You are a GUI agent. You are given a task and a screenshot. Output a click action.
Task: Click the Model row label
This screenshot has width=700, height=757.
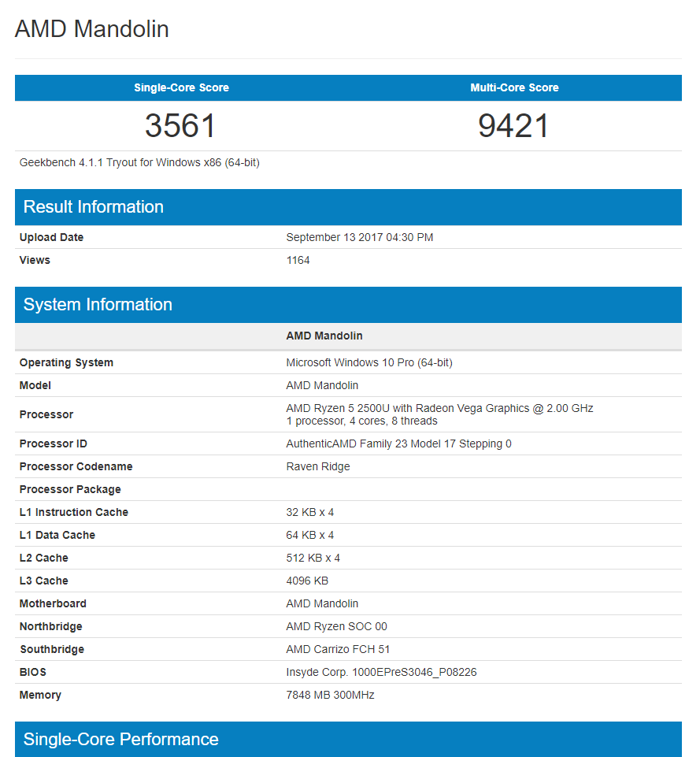(x=35, y=385)
